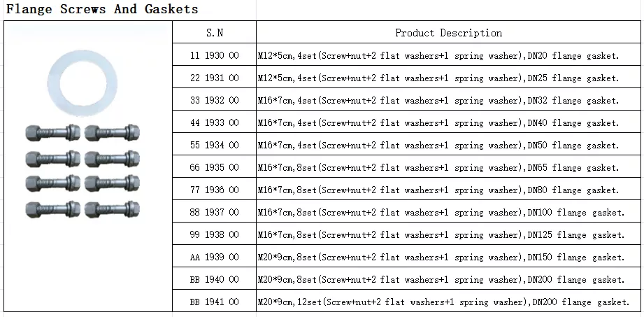Select the DN25 flange gasket description cell
Screen dimensions: 644x317
coord(438,78)
